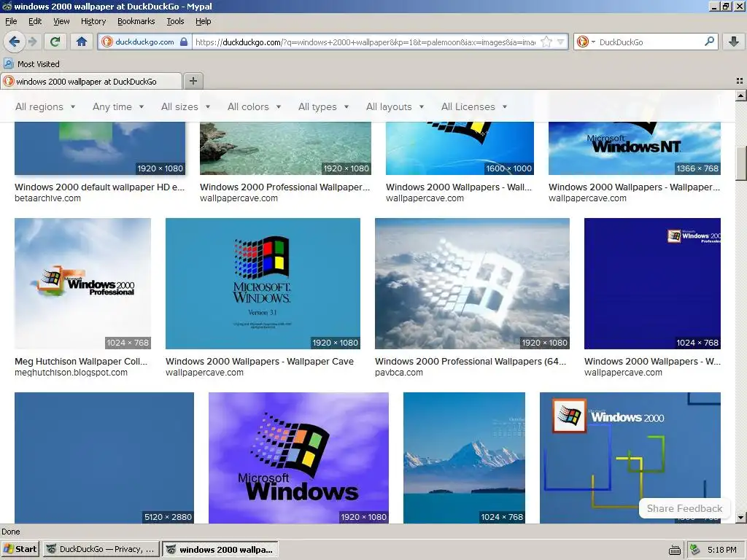
Task: Expand the All types filter
Action: (323, 106)
